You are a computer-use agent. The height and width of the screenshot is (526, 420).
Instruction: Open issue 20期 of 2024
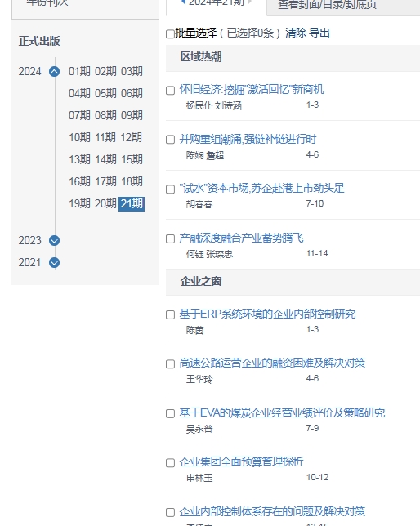(105, 203)
